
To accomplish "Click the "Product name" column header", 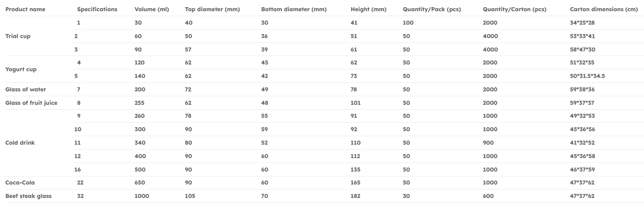I will point(25,9).
